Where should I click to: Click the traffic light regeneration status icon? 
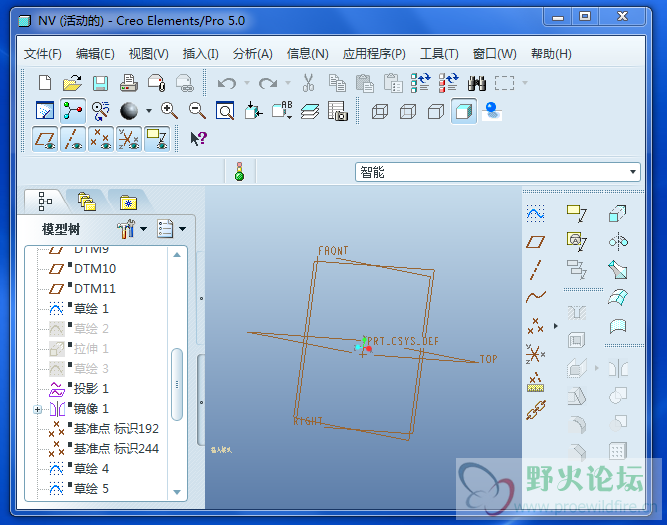point(239,171)
